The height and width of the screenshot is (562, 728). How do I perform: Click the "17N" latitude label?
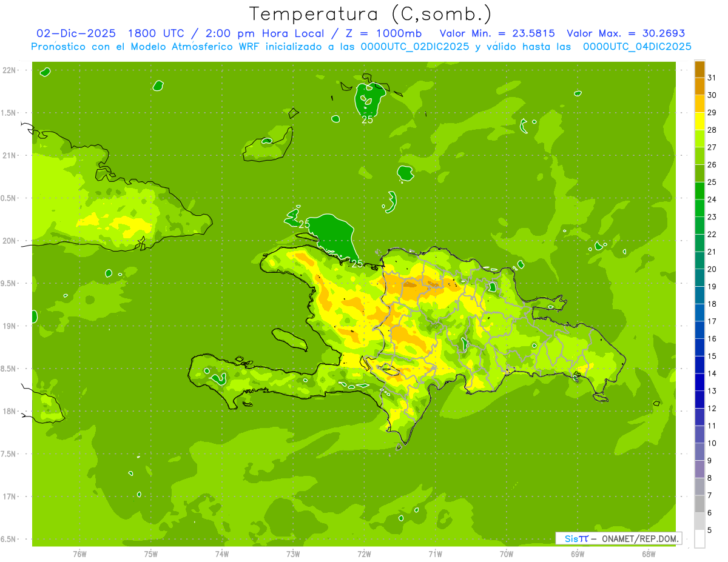(x=9, y=497)
